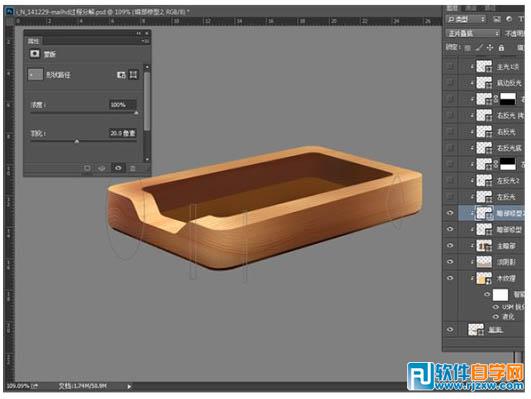Open the layer blend mode dropdown

tap(473, 33)
